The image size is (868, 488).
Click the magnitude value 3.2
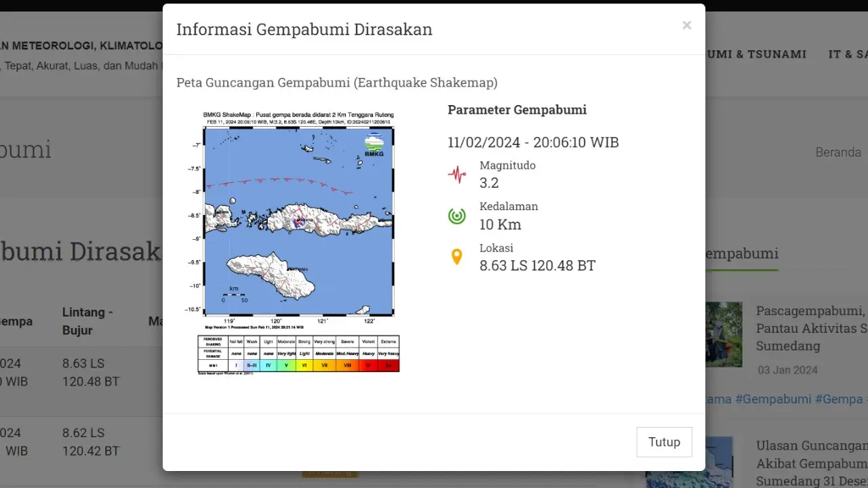tap(489, 183)
